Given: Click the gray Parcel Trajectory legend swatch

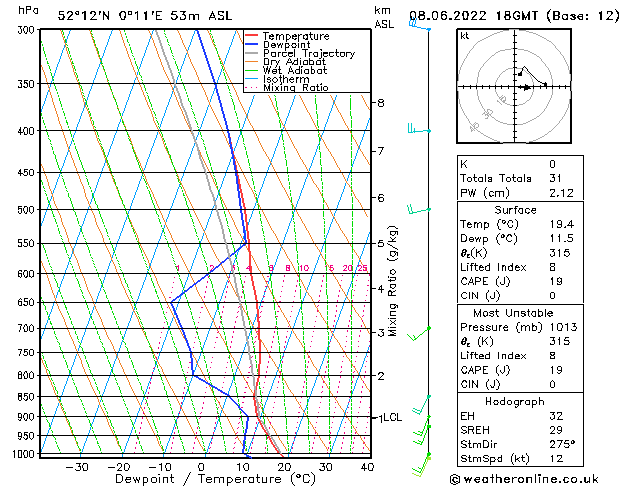Looking at the screenshot, I should [252, 53].
